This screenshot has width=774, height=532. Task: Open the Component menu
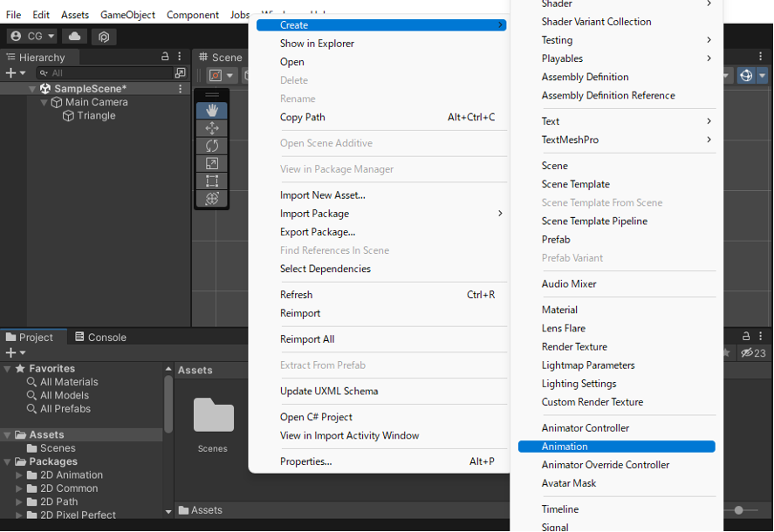pyautogui.click(x=193, y=15)
